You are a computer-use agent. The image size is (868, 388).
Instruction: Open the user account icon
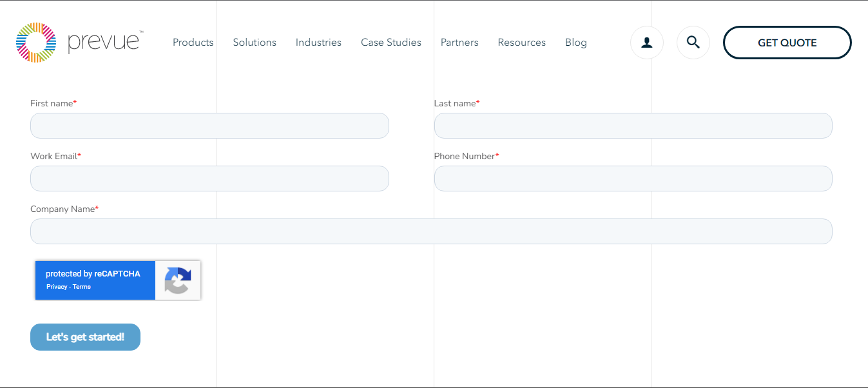(646, 42)
